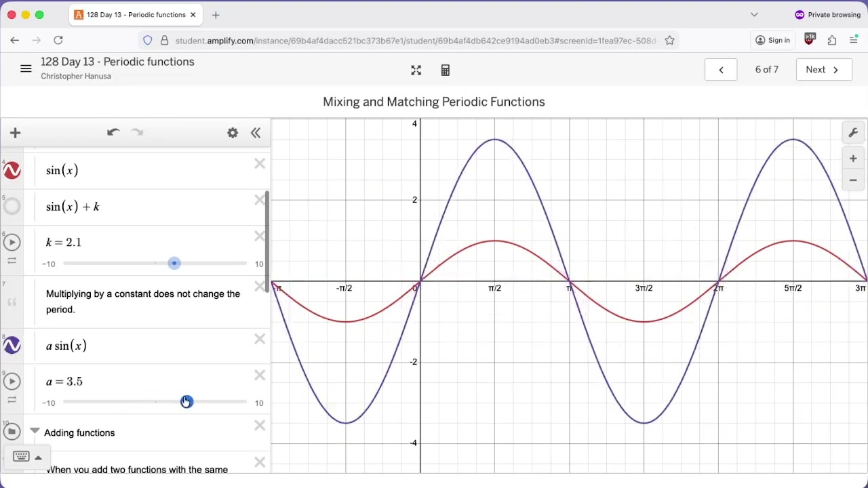Click the k slider thumb

(x=174, y=263)
